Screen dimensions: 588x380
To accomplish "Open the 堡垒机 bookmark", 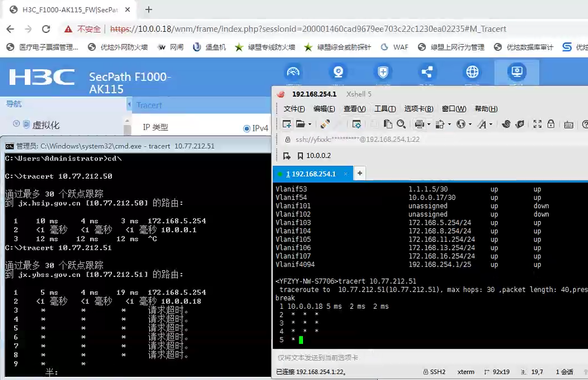I will coord(209,47).
